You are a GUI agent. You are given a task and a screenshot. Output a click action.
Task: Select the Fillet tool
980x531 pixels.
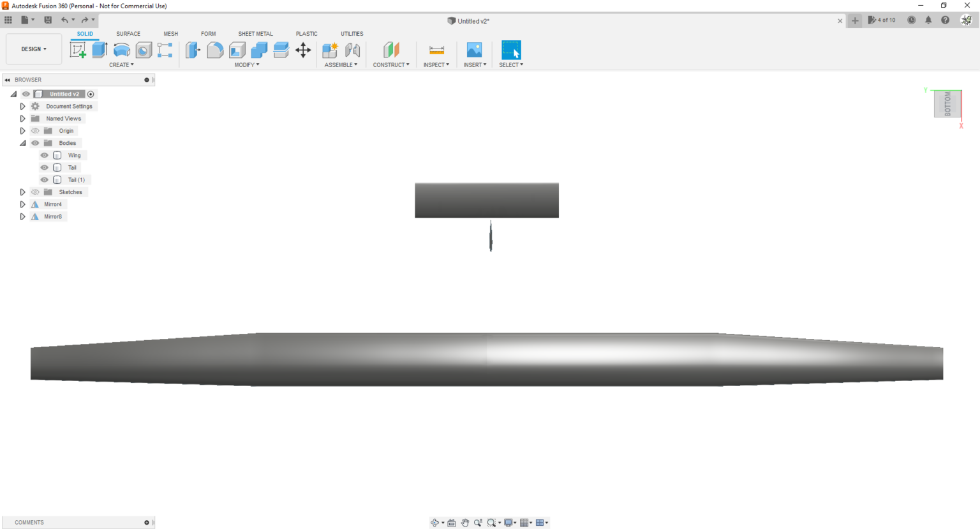pyautogui.click(x=216, y=49)
